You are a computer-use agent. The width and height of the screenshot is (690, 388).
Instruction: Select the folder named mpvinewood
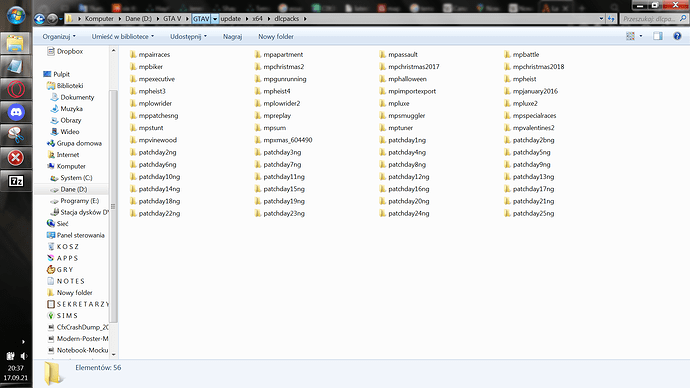pyautogui.click(x=158, y=140)
